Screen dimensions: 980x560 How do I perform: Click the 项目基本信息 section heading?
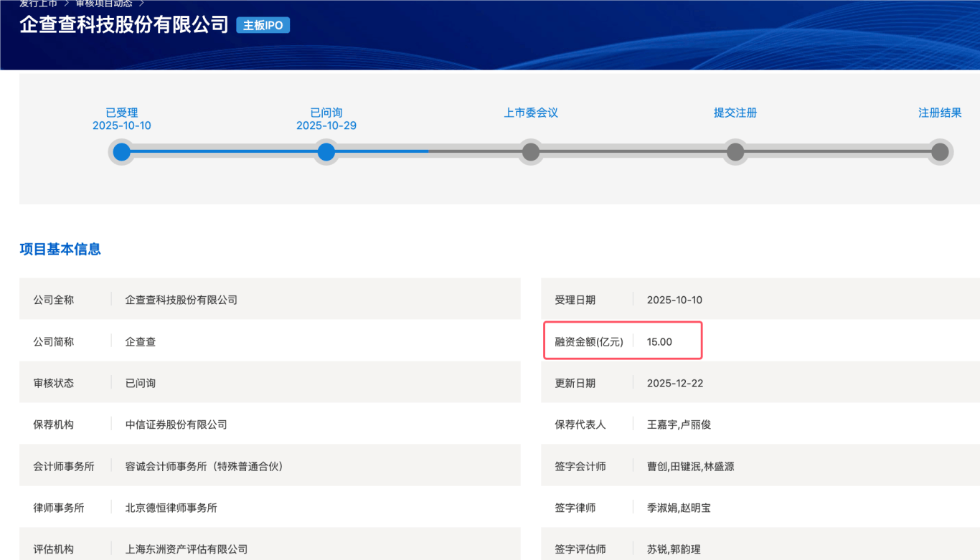60,250
